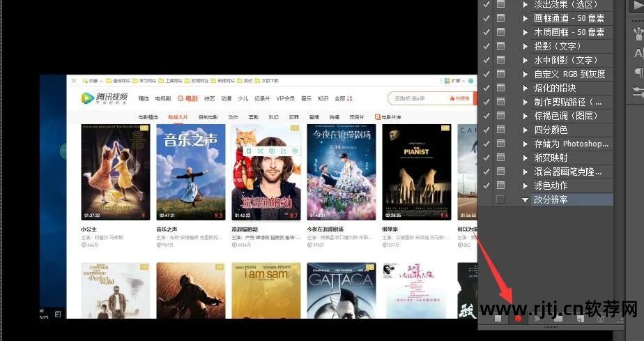Click the Delete action trash icon
Image resolution: width=644 pixels, height=341 pixels.
(600, 319)
